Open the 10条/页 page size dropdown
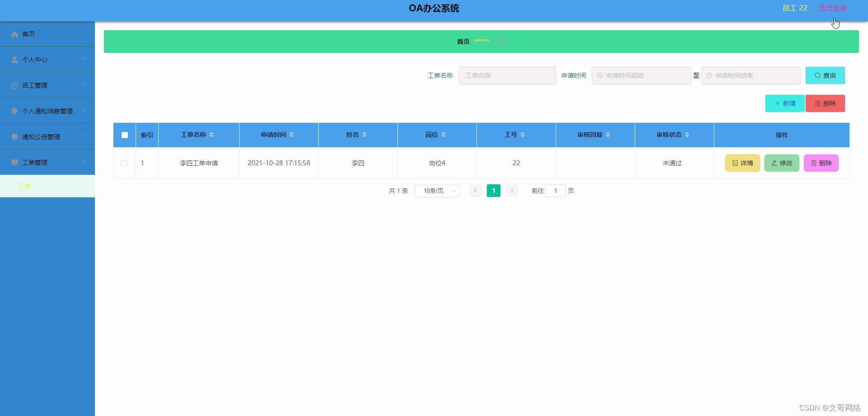Screen dimensions: 868x416 [x=437, y=191]
